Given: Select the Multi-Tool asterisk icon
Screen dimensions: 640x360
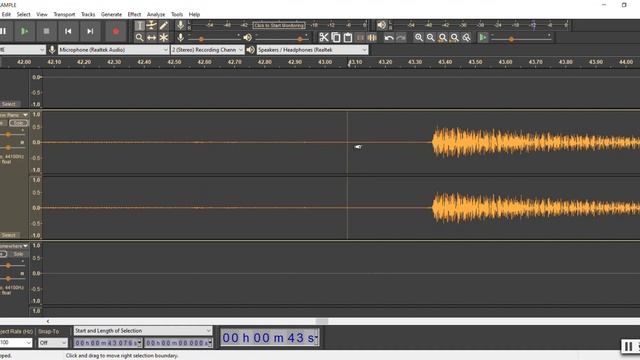Looking at the screenshot, I should point(163,38).
